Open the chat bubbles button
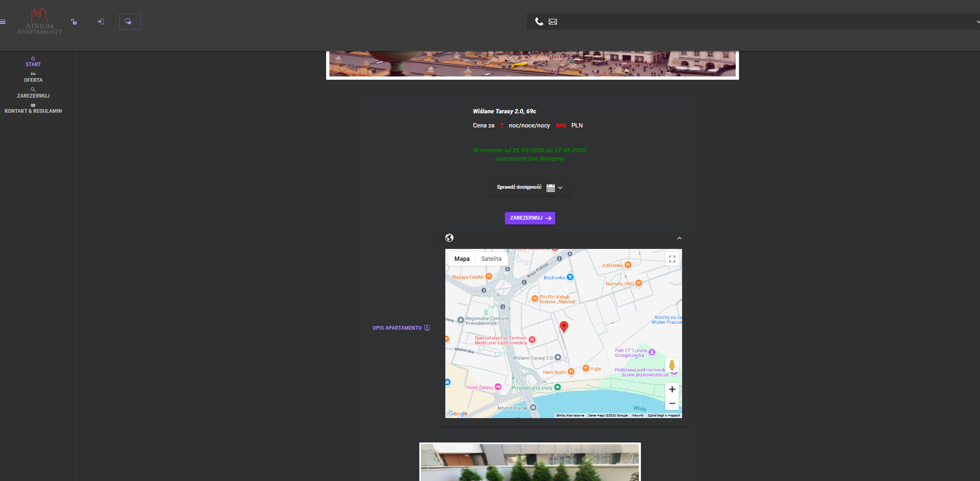 [x=129, y=22]
